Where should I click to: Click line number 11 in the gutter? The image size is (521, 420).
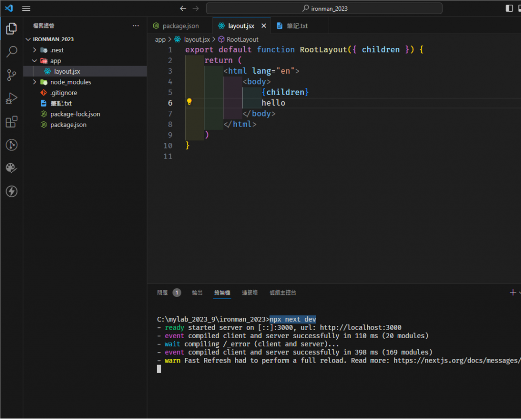click(x=168, y=157)
